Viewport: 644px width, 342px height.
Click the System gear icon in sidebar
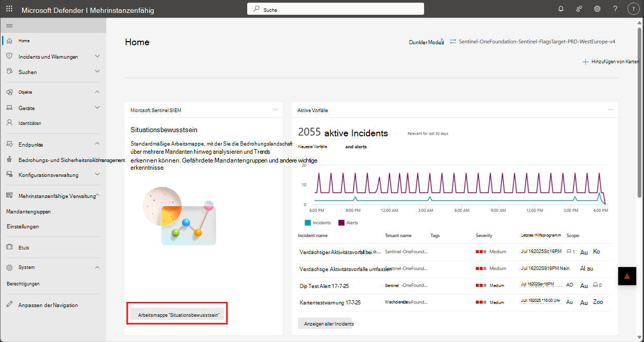coord(9,267)
